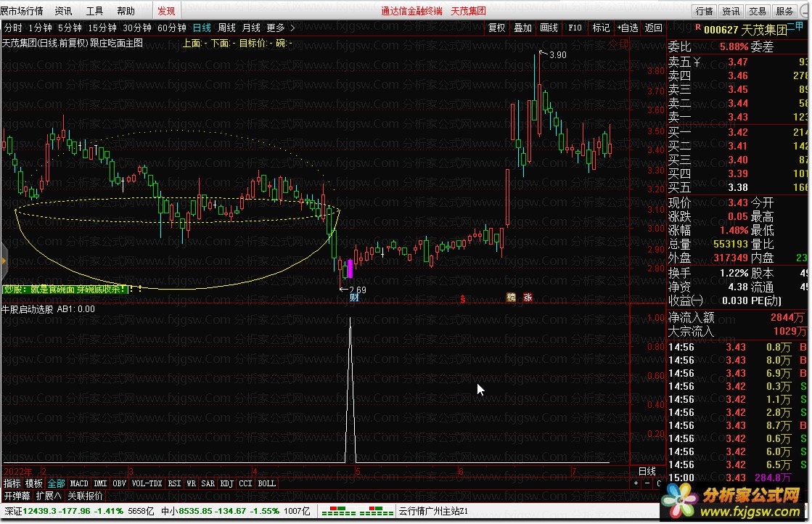
Task: Click 关联报价 related quotes button
Action: pos(85,496)
